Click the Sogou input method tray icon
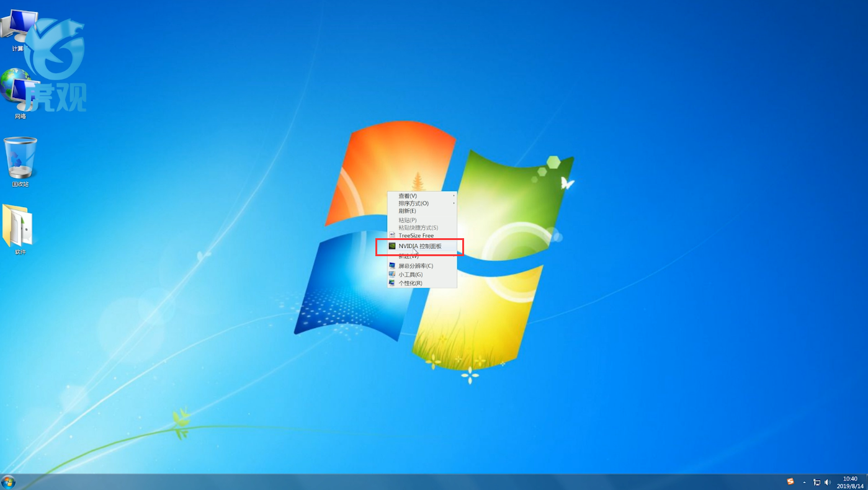This screenshot has width=868, height=490. tap(790, 482)
